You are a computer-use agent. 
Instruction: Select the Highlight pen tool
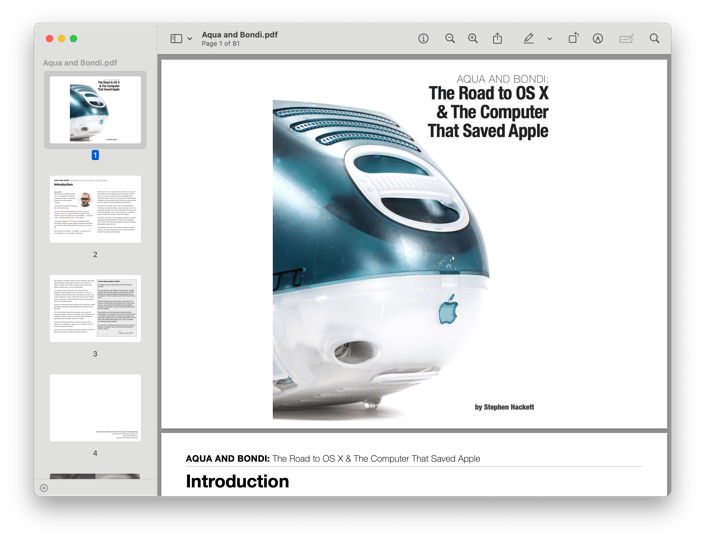529,39
